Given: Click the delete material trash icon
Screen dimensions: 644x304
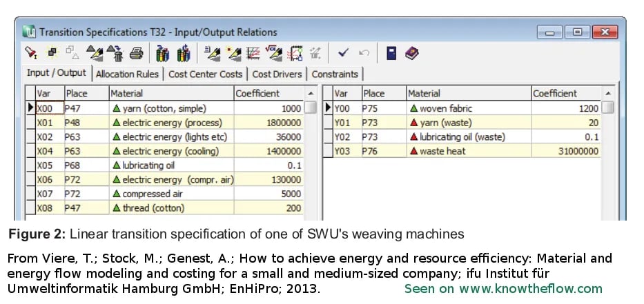Looking at the screenshot, I should 115,53.
